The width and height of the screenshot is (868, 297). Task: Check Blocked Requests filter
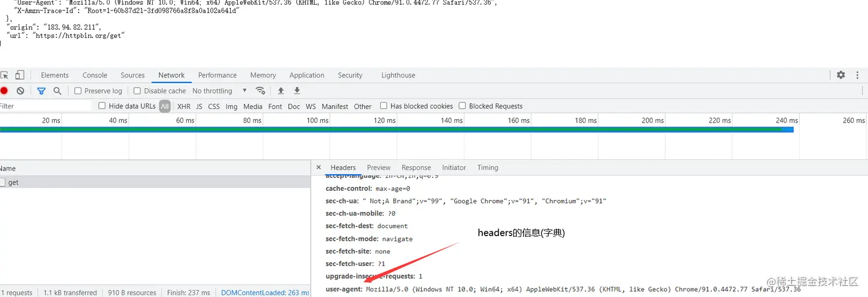coord(462,105)
